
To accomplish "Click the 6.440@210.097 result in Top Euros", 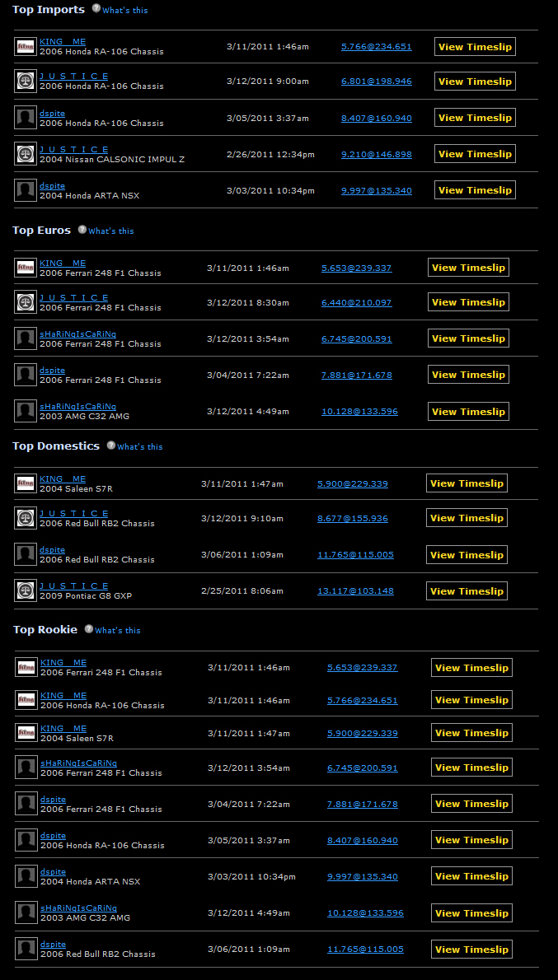I will coord(356,303).
